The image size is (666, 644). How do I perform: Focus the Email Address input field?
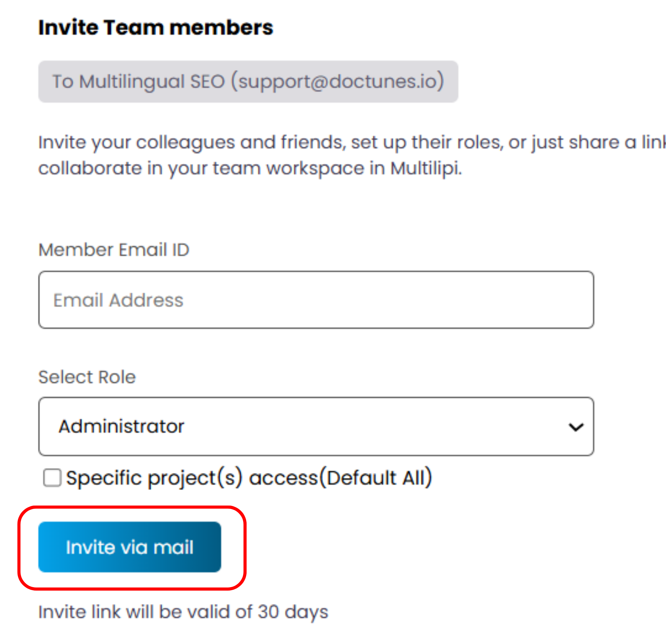(316, 299)
